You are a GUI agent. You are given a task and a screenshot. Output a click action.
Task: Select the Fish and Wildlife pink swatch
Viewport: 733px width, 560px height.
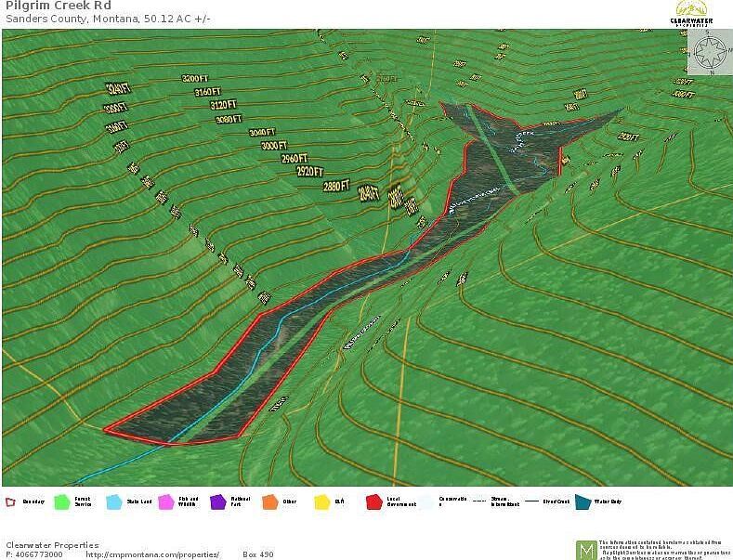pyautogui.click(x=166, y=502)
